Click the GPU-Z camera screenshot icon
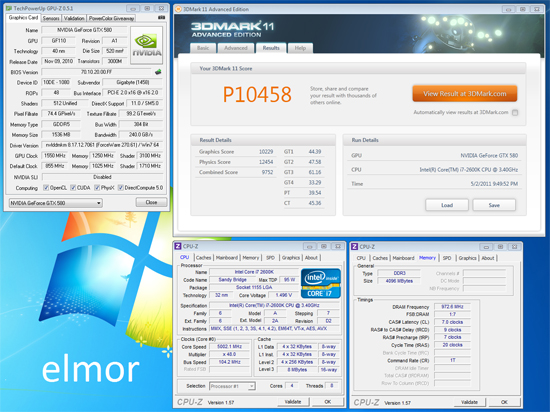 (x=162, y=18)
